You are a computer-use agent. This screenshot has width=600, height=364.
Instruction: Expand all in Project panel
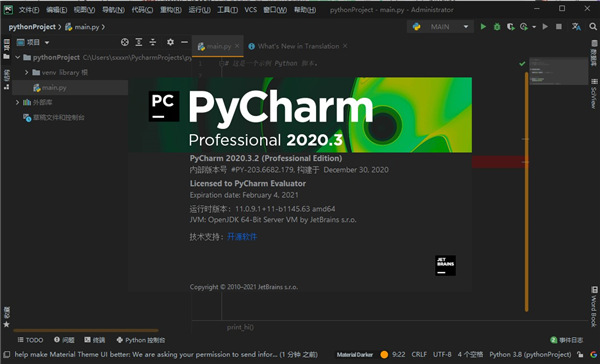tap(139, 42)
